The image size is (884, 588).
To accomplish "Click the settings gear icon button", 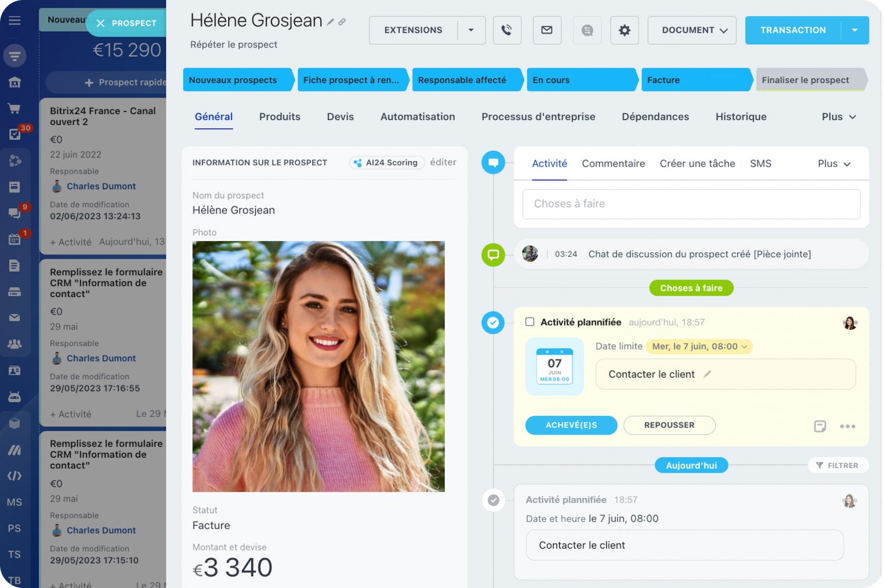I will (x=624, y=30).
